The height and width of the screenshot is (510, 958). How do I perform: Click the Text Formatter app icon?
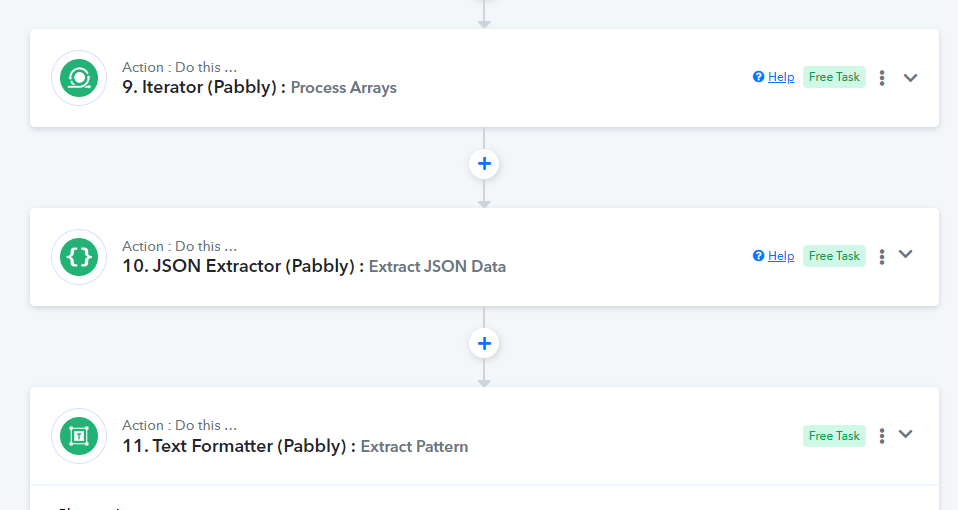click(x=79, y=436)
